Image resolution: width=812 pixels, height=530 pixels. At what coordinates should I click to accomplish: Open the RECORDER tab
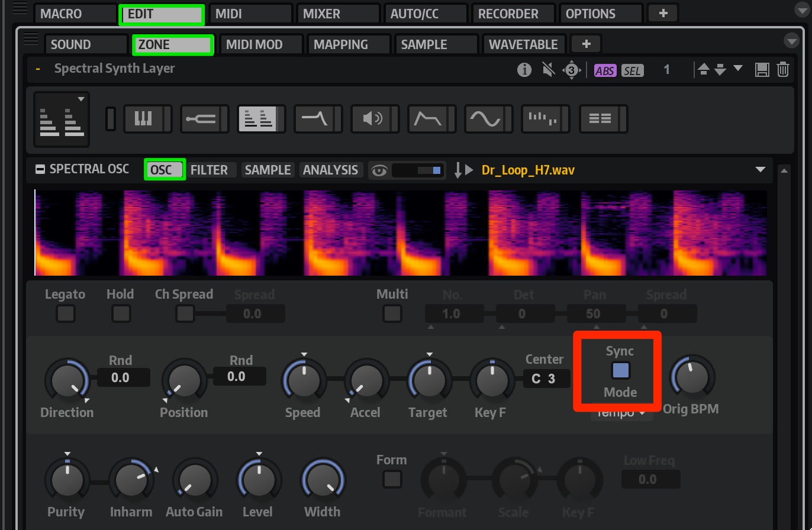[x=514, y=14]
